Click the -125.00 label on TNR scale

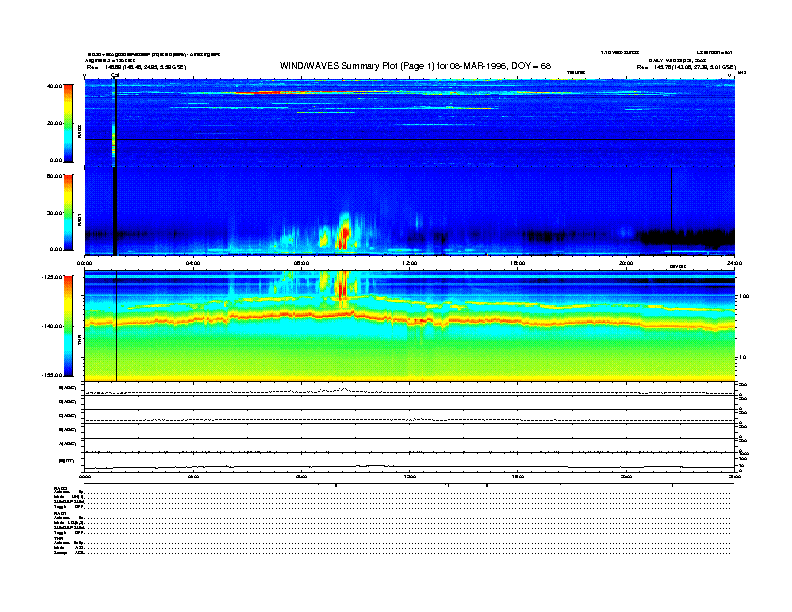coord(52,277)
